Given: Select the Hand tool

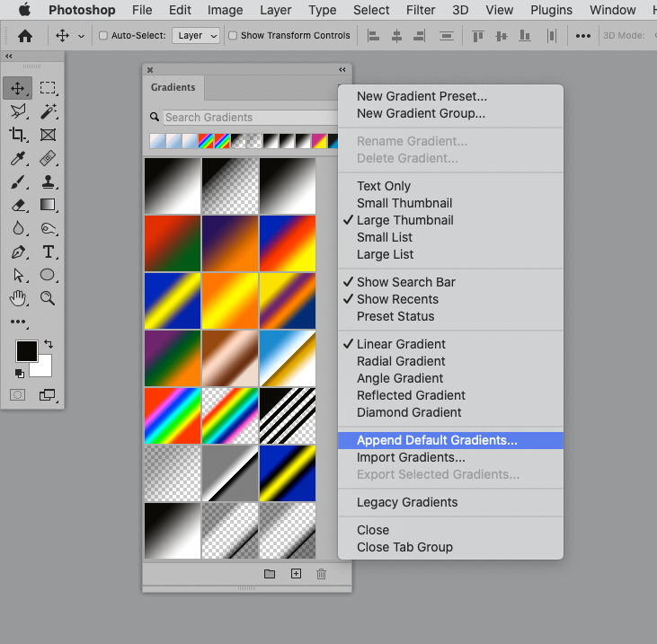Looking at the screenshot, I should coord(18,298).
